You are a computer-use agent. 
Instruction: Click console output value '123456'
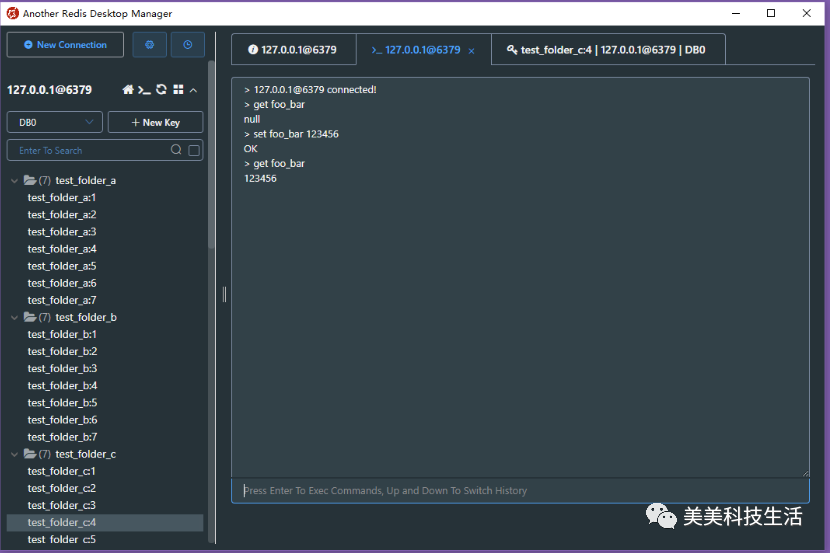click(x=260, y=178)
